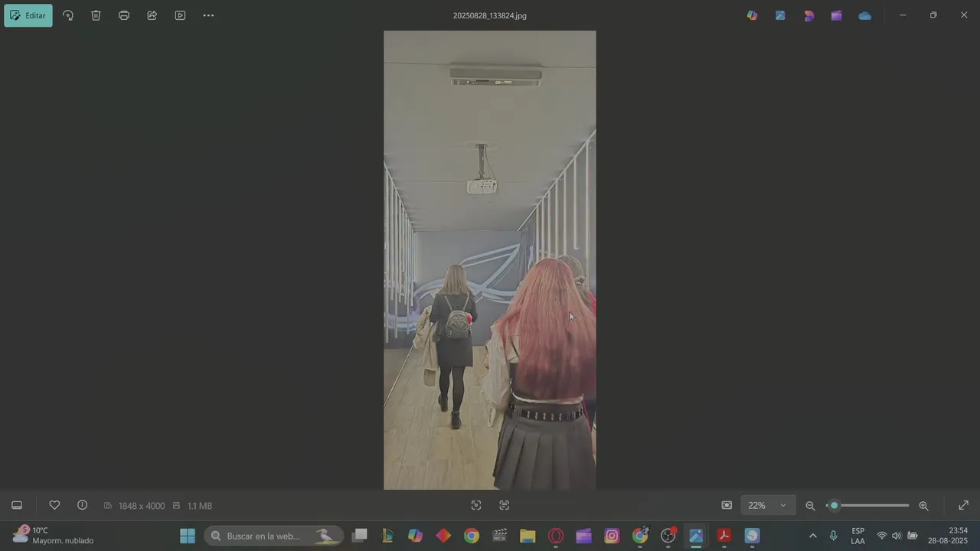Image resolution: width=980 pixels, height=551 pixels.
Task: Click the file name 20250828_133824.jpg
Action: (490, 15)
